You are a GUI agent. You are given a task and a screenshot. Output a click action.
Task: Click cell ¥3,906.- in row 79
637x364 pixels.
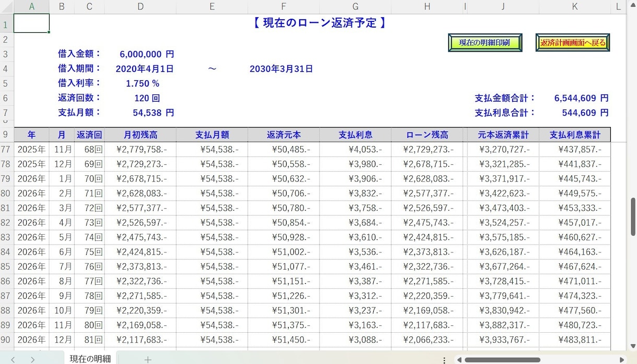coord(356,179)
